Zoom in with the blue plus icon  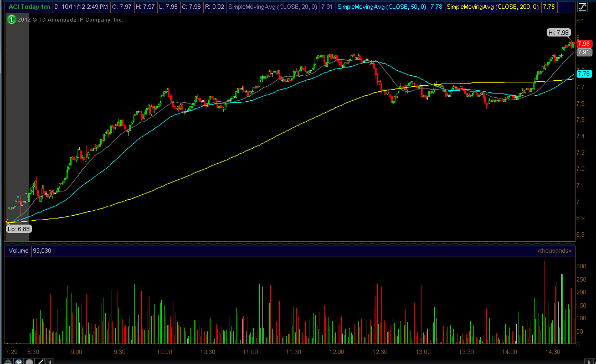[19, 361]
